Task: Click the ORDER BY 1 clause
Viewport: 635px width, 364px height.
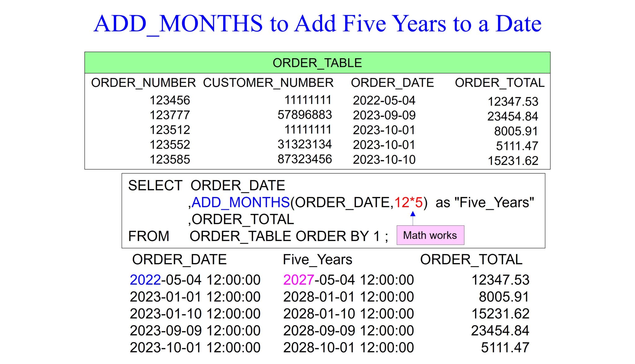Action: 338,236
